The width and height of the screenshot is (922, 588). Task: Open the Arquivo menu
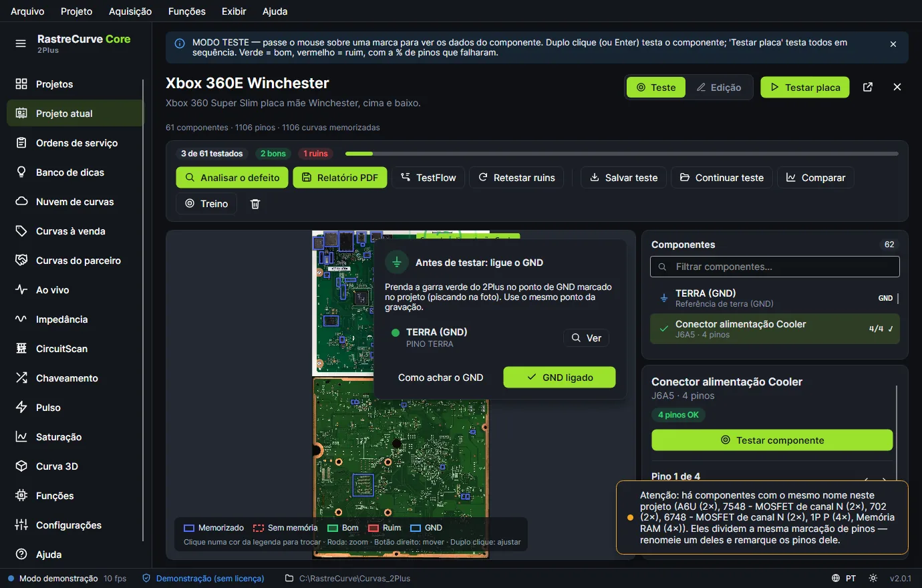pyautogui.click(x=27, y=11)
